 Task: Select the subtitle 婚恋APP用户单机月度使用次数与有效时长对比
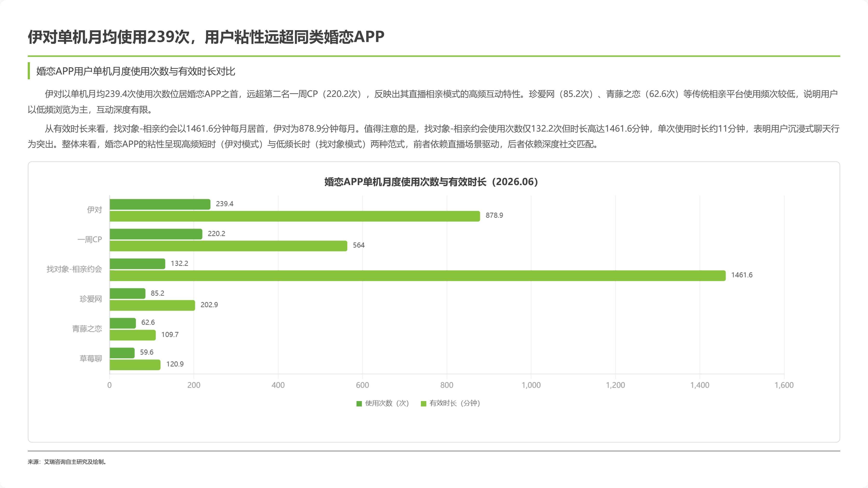[136, 71]
